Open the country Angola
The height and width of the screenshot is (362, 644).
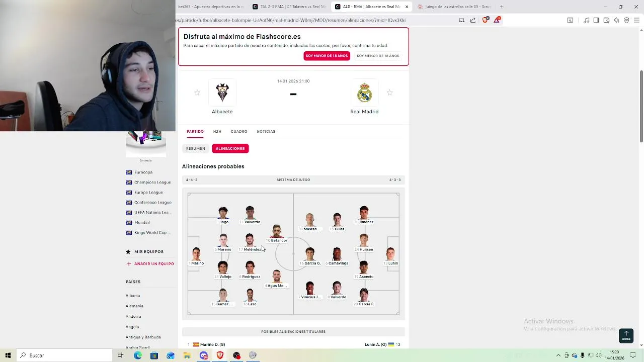point(132,327)
